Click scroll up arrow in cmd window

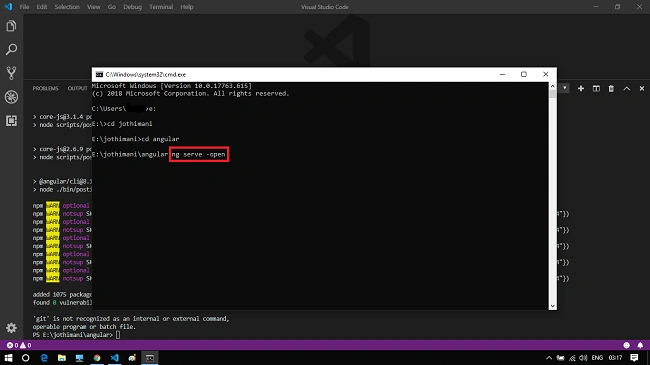(x=552, y=86)
